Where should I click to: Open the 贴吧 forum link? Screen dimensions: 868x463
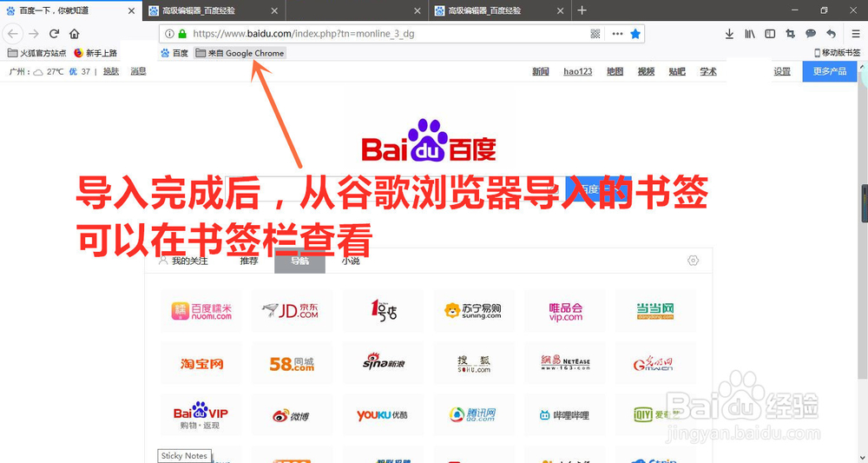[677, 71]
